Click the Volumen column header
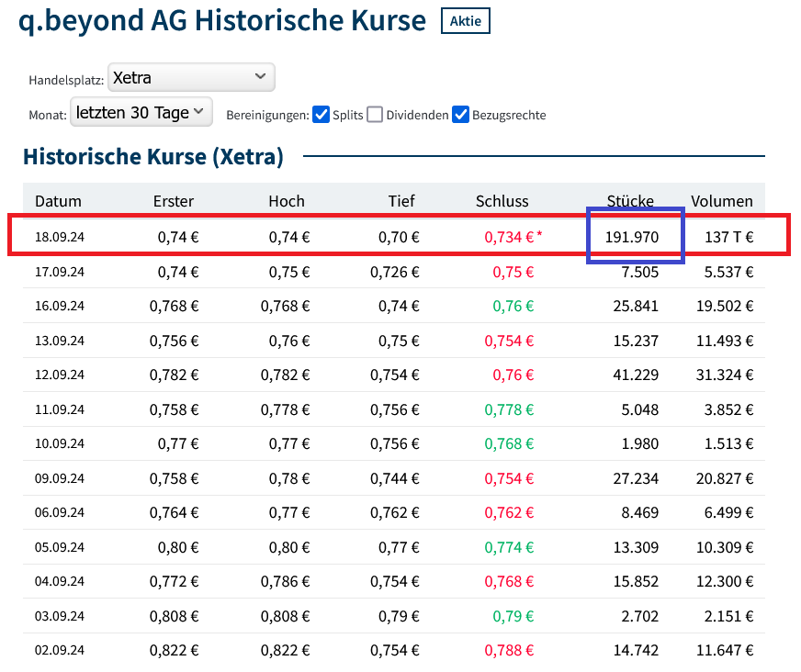The height and width of the screenshot is (672, 801). [722, 201]
